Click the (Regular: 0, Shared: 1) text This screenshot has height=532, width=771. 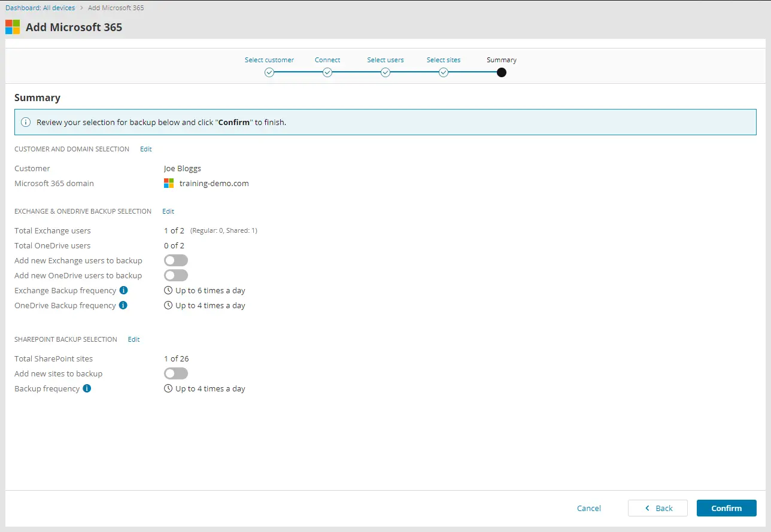pos(224,230)
